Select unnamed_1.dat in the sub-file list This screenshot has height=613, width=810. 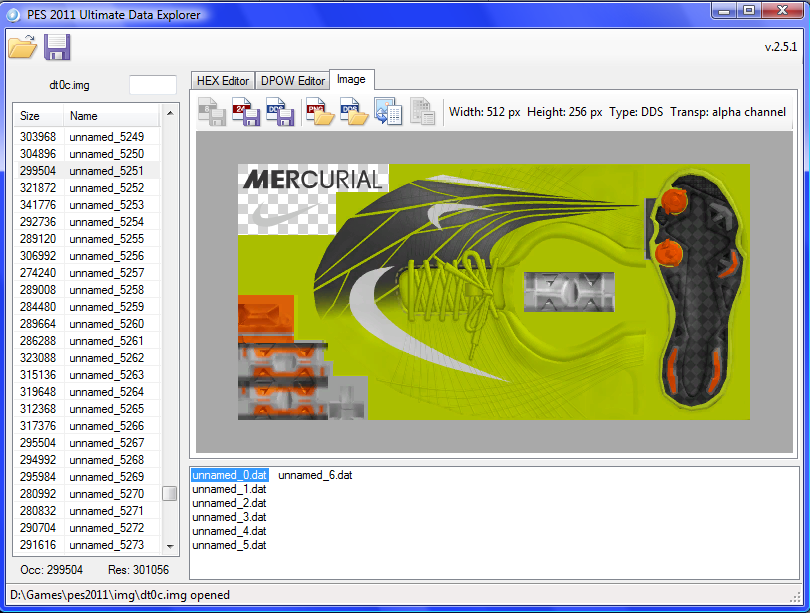(229, 489)
